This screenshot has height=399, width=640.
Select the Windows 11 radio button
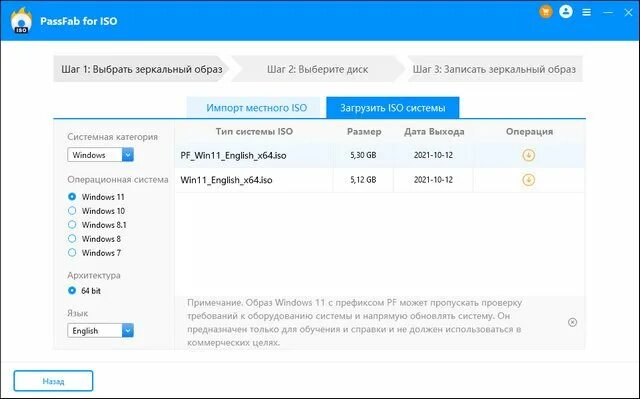[72, 197]
